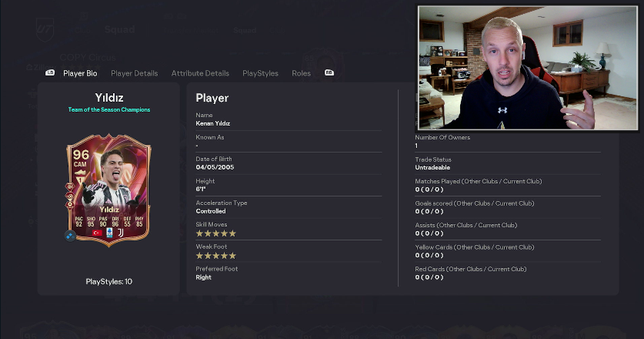Click the PlayStyles: 10 text
The width and height of the screenshot is (644, 339).
108,282
